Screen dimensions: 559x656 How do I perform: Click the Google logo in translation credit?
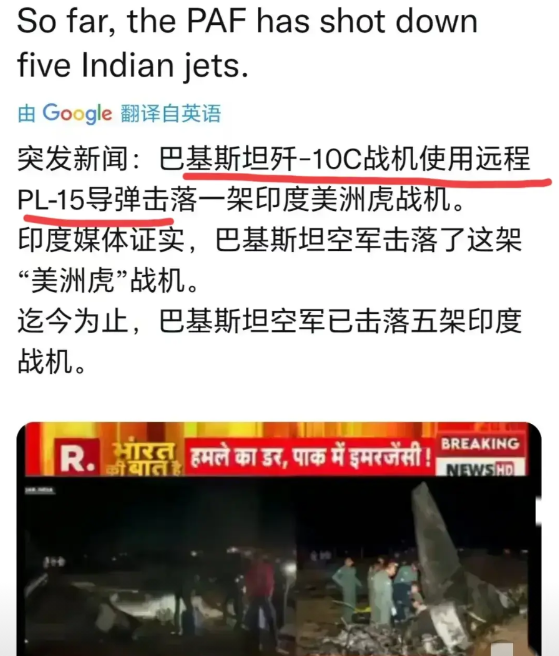[77, 113]
